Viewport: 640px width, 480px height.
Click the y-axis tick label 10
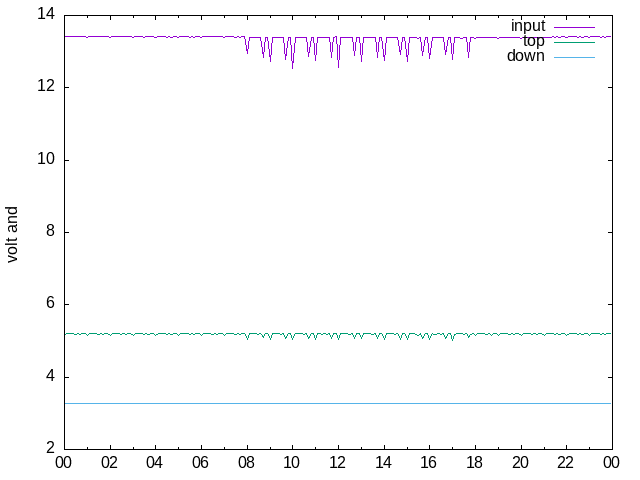45,160
